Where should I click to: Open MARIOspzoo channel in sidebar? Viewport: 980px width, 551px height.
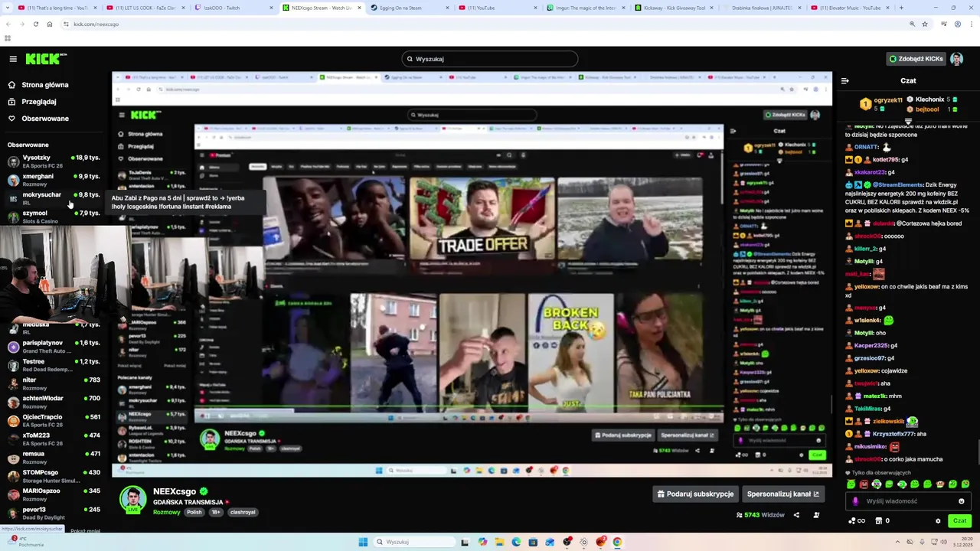(x=54, y=494)
